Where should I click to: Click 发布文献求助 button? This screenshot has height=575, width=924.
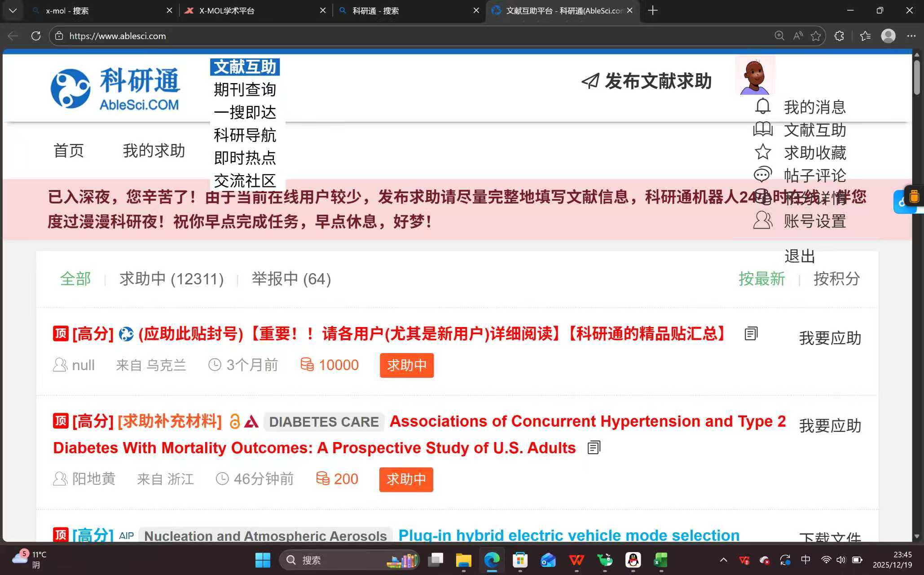click(x=647, y=81)
